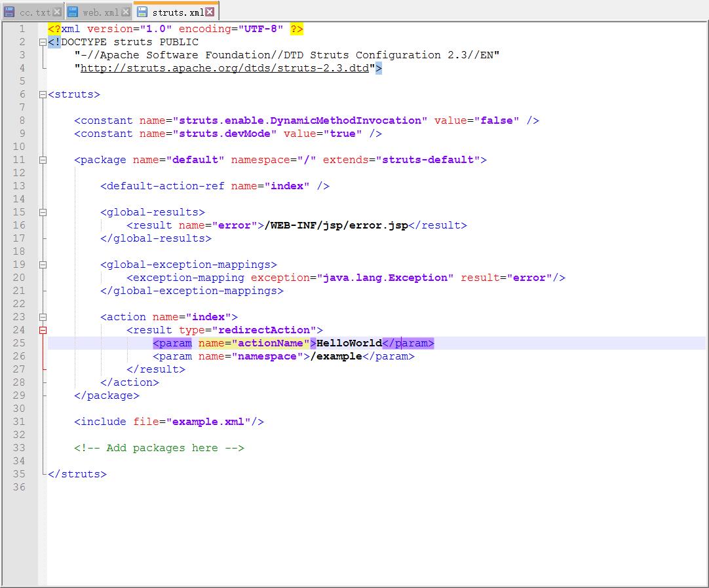The image size is (709, 588).
Task: Click the save-state icon on the web.xml tab
Action: click(72, 12)
